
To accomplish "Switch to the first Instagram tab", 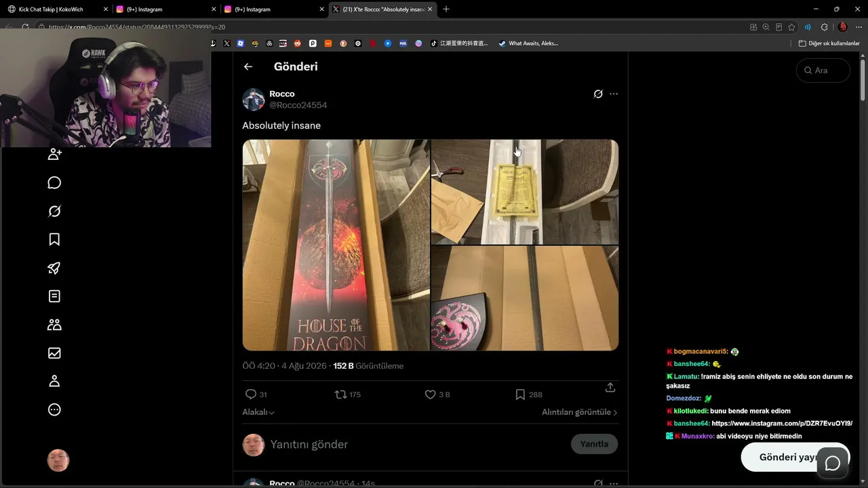I will 165,9.
